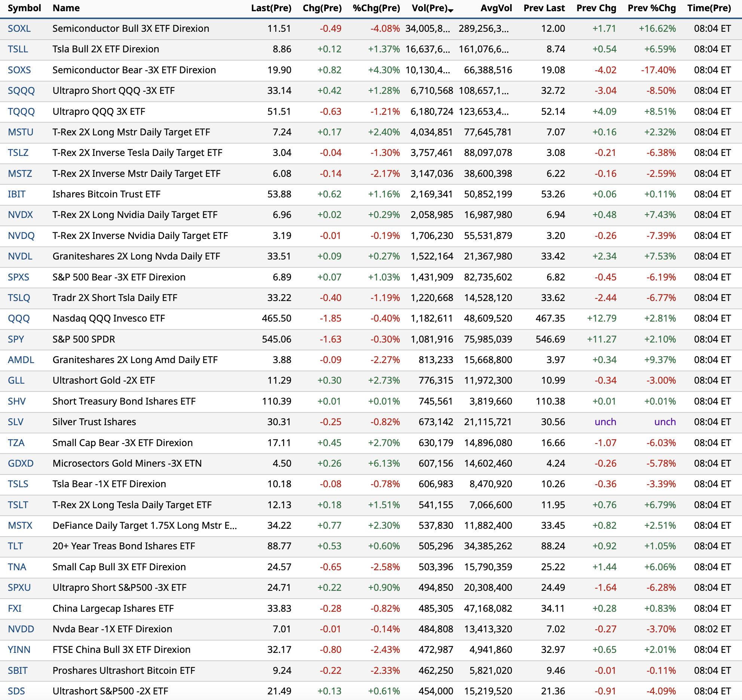Open the NVDL symbol link
The height and width of the screenshot is (700, 742).
coord(20,257)
